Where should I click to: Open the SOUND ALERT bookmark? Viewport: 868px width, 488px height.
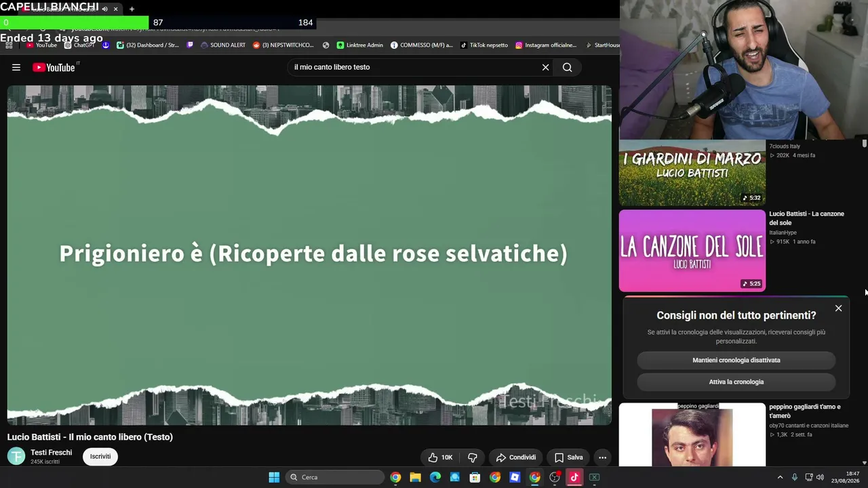pos(223,45)
